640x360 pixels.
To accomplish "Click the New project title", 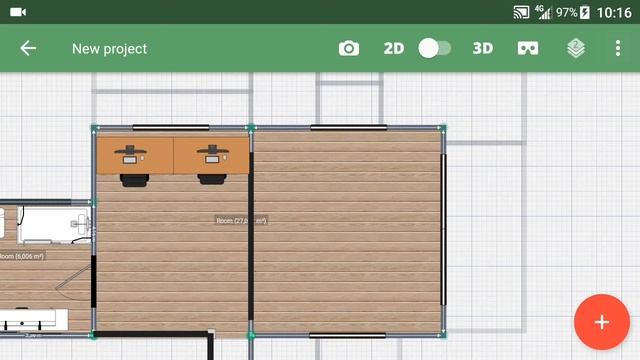I will pyautogui.click(x=109, y=49).
